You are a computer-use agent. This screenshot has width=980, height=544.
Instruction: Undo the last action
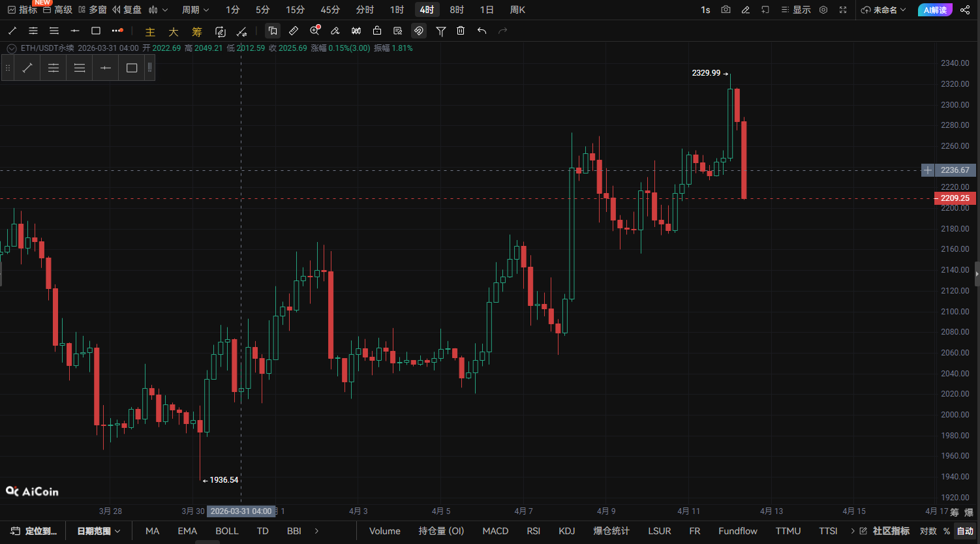pyautogui.click(x=482, y=31)
